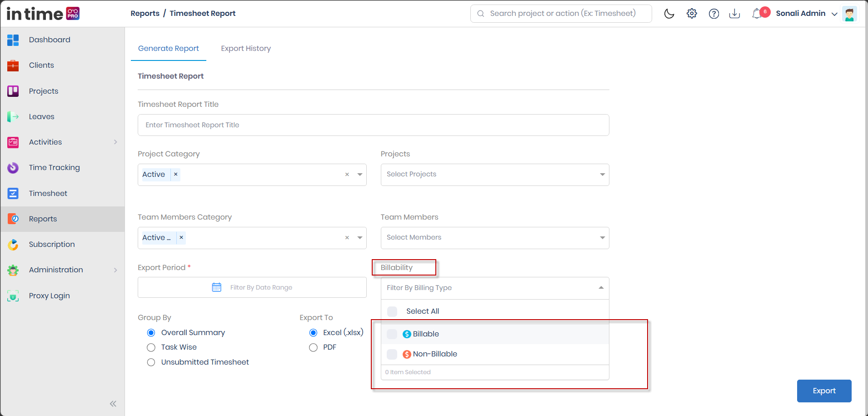Check the Billable checkbox
868x416 pixels.
click(392, 334)
